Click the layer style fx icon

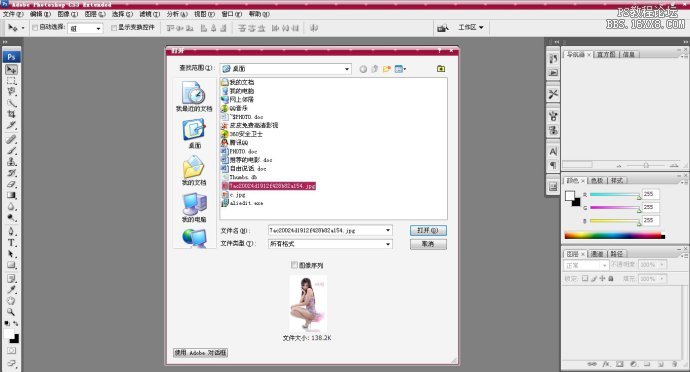(606, 364)
